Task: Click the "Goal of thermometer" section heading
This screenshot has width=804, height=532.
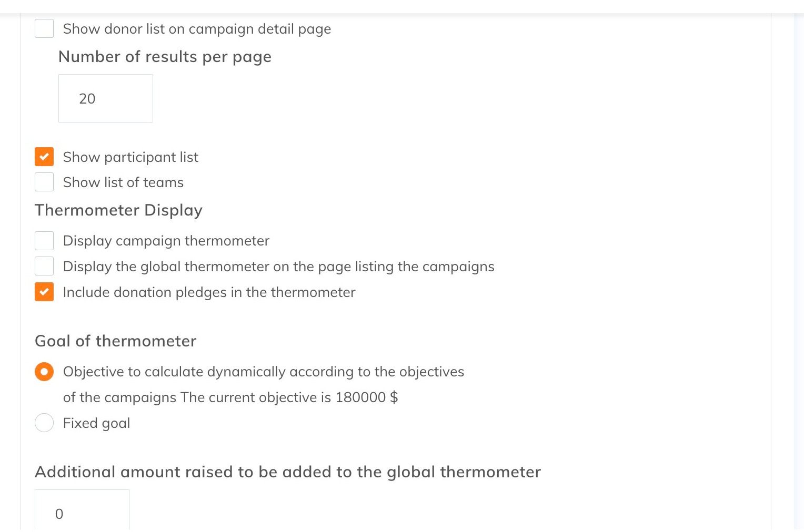Action: point(115,341)
